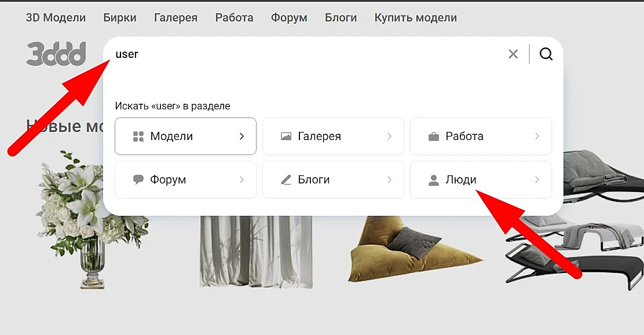Click the Форум speech bubble icon
This screenshot has width=644, height=335.
138,179
